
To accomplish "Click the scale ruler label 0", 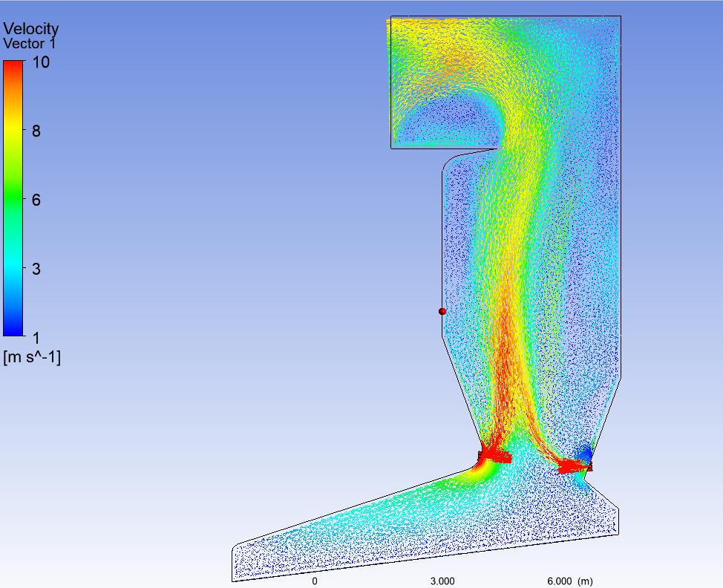I will click(315, 581).
